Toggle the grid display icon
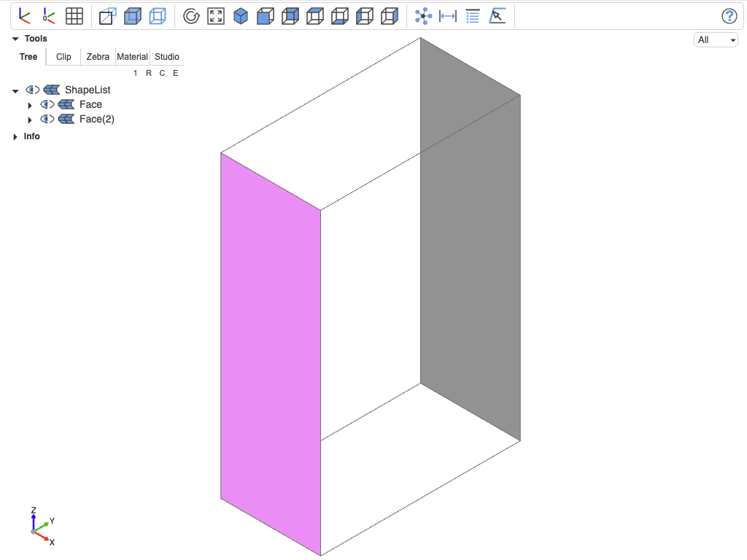The height and width of the screenshot is (560, 747). (74, 16)
